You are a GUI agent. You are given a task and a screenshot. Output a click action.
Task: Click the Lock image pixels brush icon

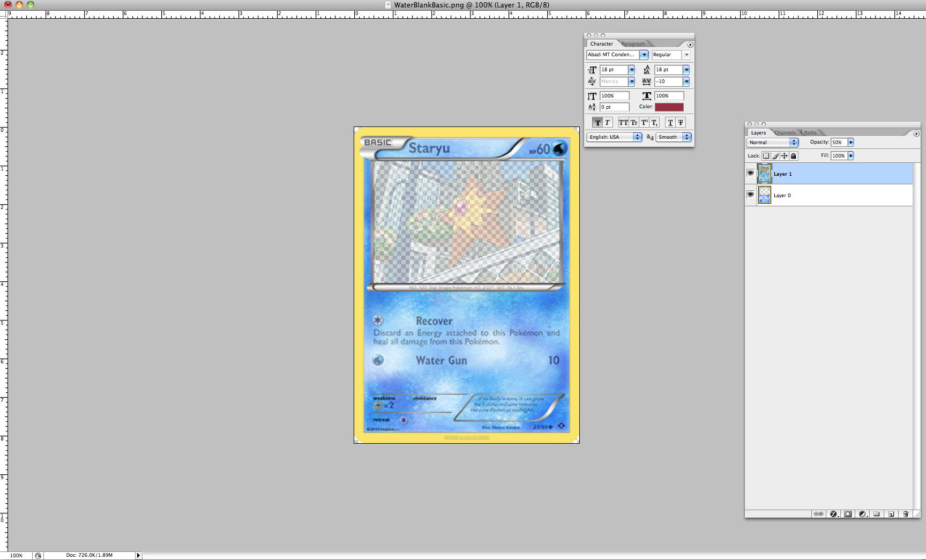(x=775, y=156)
